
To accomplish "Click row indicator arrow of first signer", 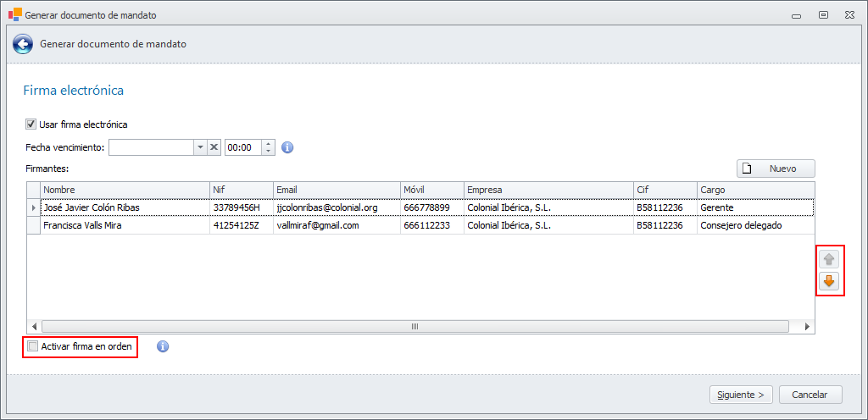I will point(33,207).
